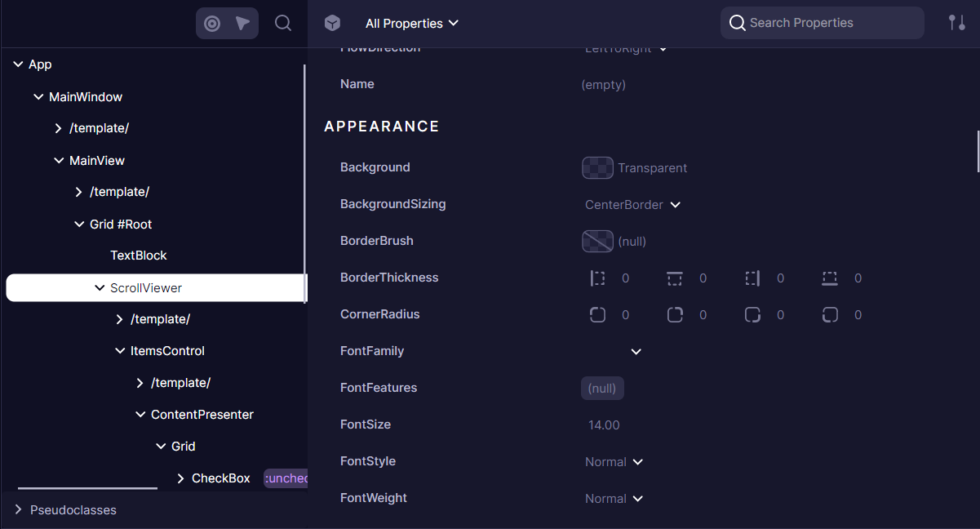Open the search icon in the tree panel

(283, 23)
